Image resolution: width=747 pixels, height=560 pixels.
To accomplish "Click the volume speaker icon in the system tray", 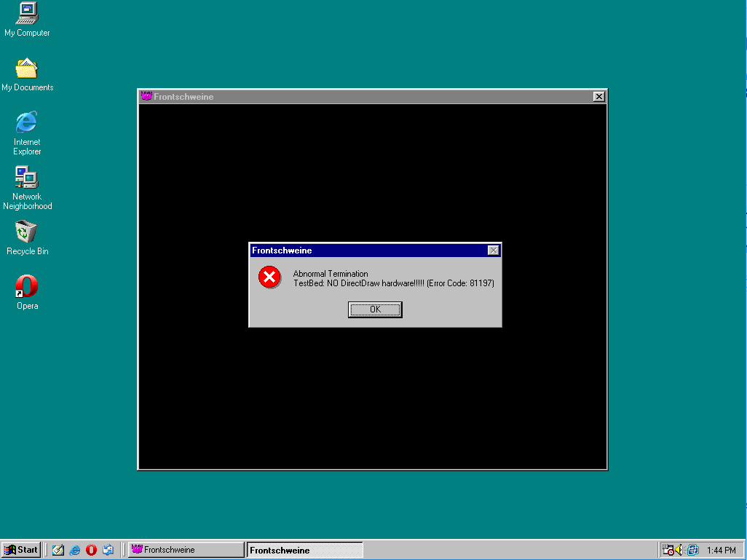I will click(679, 549).
